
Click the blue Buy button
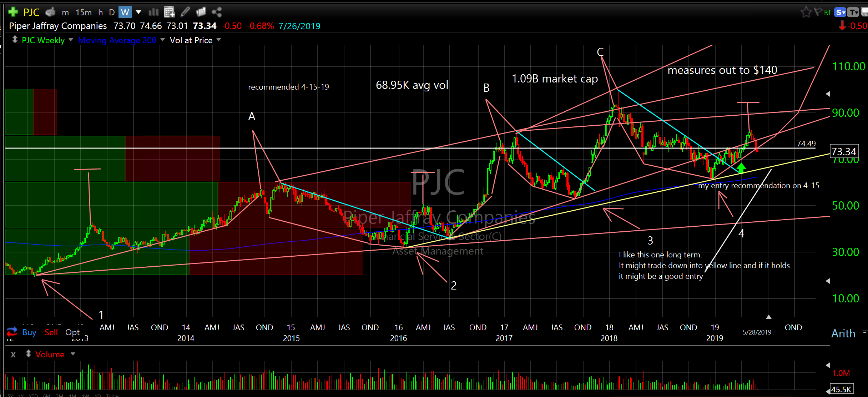point(29,332)
